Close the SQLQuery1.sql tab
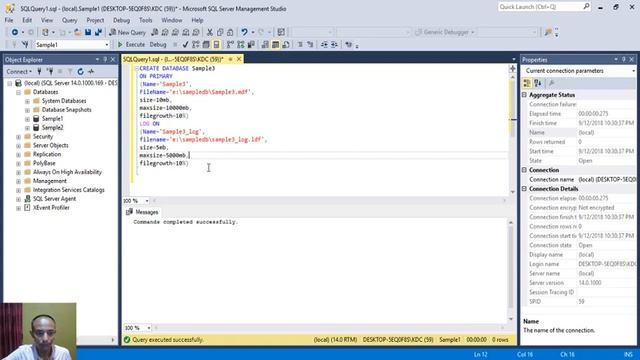The width and height of the screenshot is (640, 360). click(x=239, y=60)
